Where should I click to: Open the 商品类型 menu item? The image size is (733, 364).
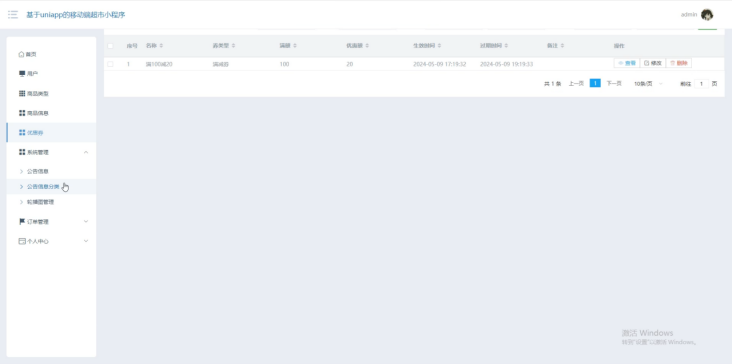[x=51, y=93]
